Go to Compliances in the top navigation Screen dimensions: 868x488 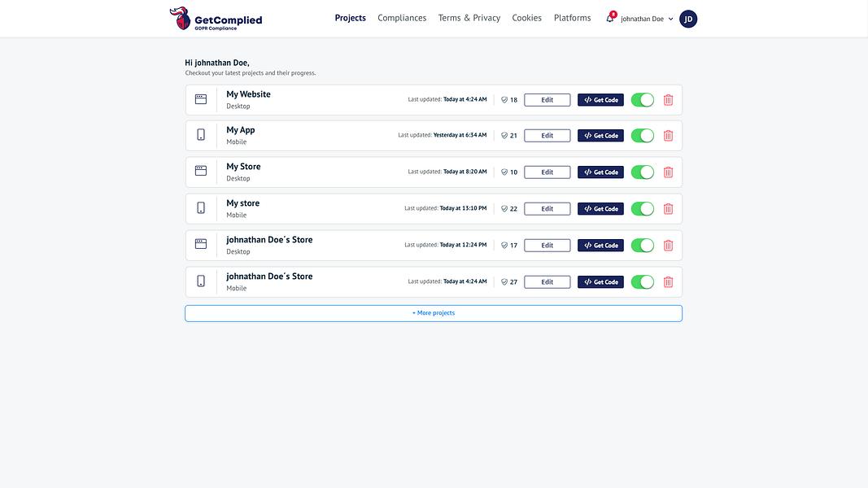tap(402, 18)
